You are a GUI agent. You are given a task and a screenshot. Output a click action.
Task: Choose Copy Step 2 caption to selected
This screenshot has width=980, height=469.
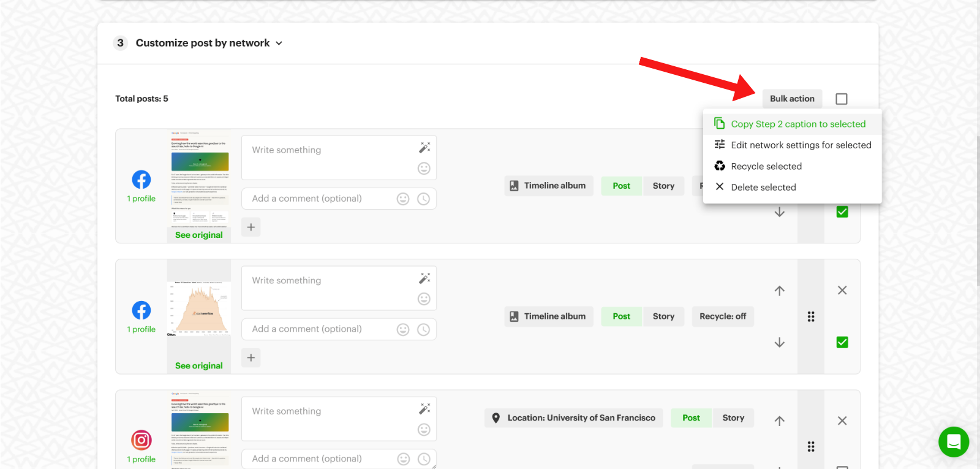click(792, 124)
